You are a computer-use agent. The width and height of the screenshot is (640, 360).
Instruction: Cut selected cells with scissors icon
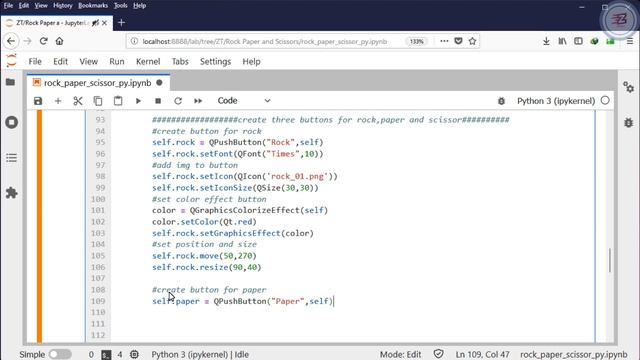tap(78, 101)
